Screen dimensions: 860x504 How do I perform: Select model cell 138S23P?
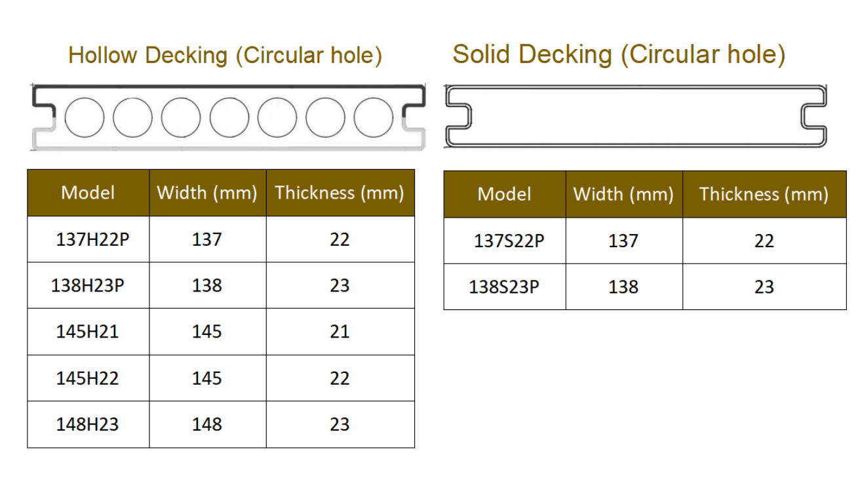(x=505, y=287)
